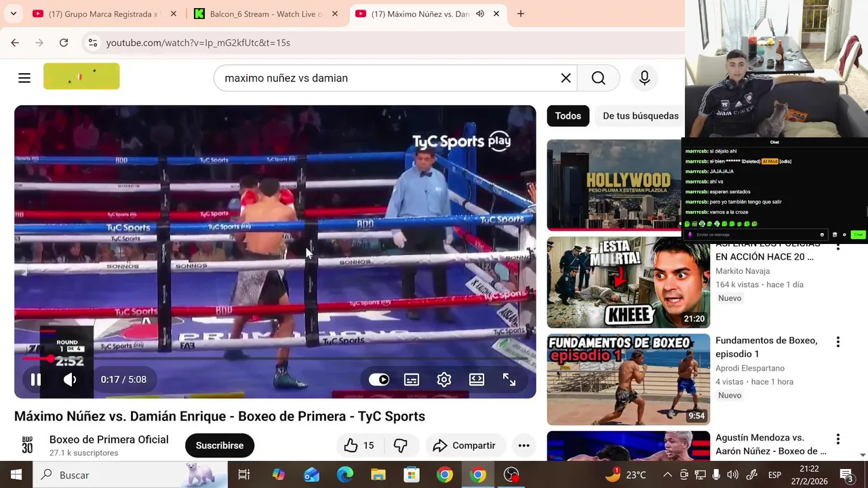Pause the boxing video
This screenshot has width=868, height=488.
pos(36,380)
